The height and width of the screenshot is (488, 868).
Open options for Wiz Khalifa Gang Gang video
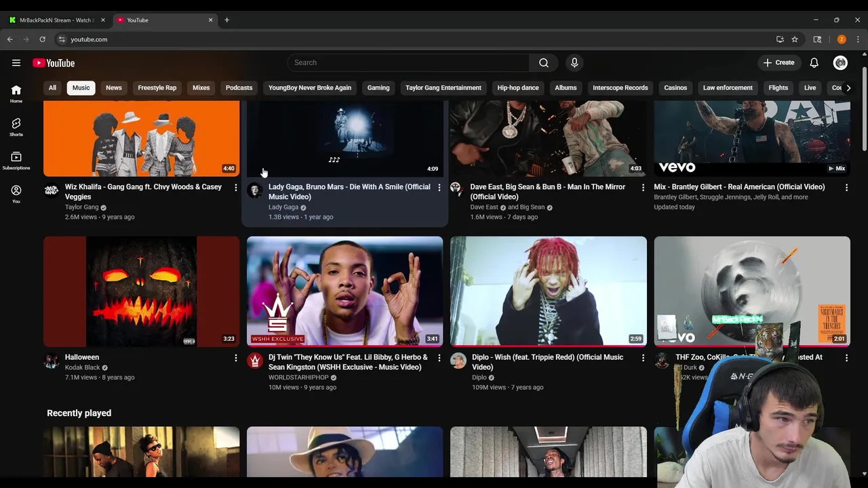tap(236, 187)
